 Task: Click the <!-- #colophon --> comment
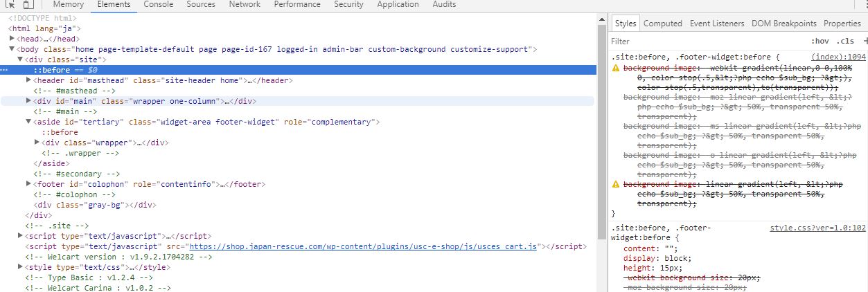click(x=75, y=194)
